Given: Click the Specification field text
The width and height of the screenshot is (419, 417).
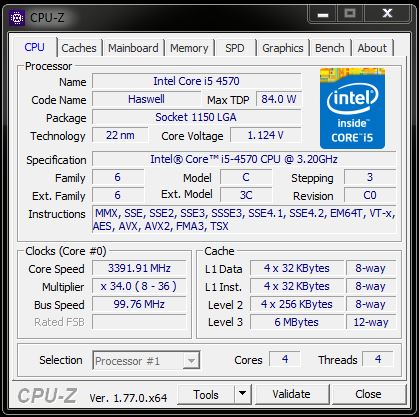Looking at the screenshot, I should tap(244, 159).
